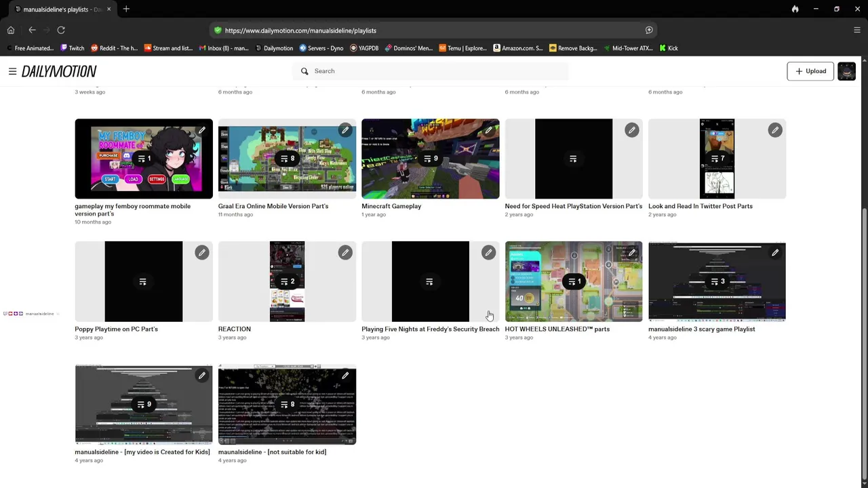Close the manualsideline's playlists tab
This screenshot has height=488, width=868.
click(108, 9)
